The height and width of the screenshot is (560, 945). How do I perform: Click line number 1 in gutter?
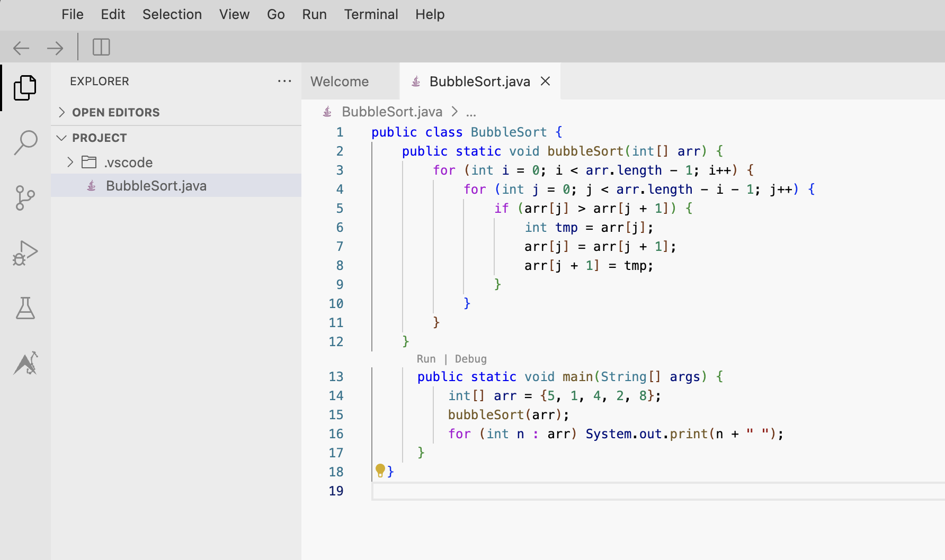click(x=340, y=132)
